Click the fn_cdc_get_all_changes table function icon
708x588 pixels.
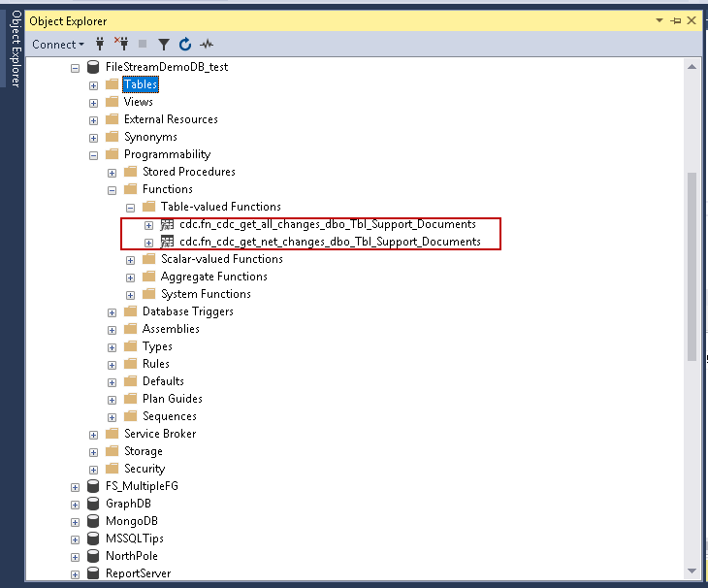click(x=167, y=224)
